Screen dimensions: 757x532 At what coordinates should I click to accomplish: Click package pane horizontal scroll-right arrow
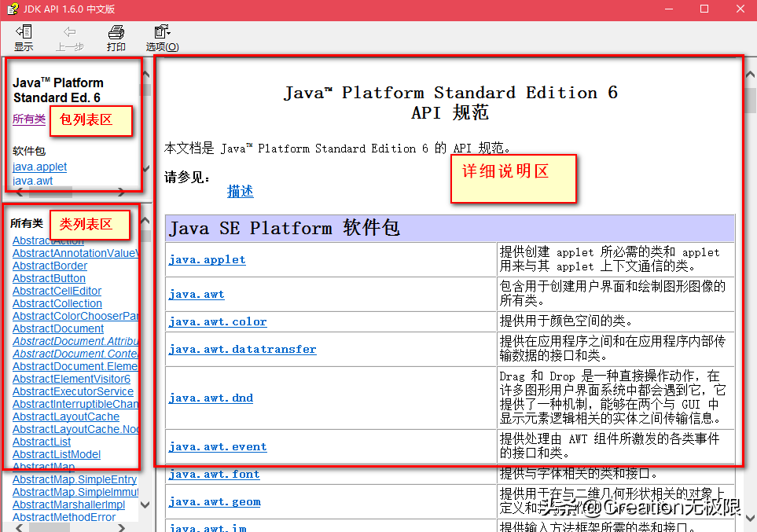click(x=121, y=193)
